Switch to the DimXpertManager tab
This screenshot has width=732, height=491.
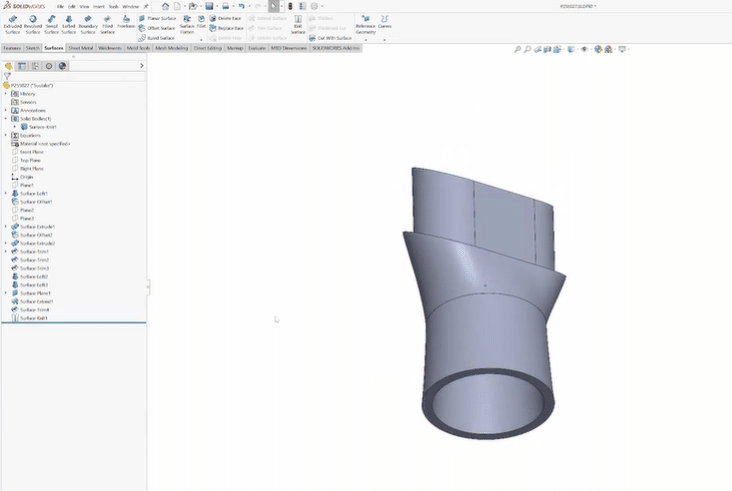(x=49, y=66)
